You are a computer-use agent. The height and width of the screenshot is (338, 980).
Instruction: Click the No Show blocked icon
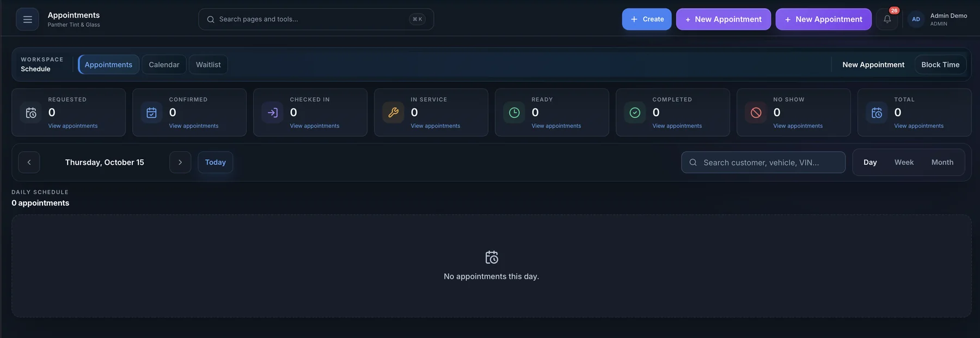tap(756, 113)
